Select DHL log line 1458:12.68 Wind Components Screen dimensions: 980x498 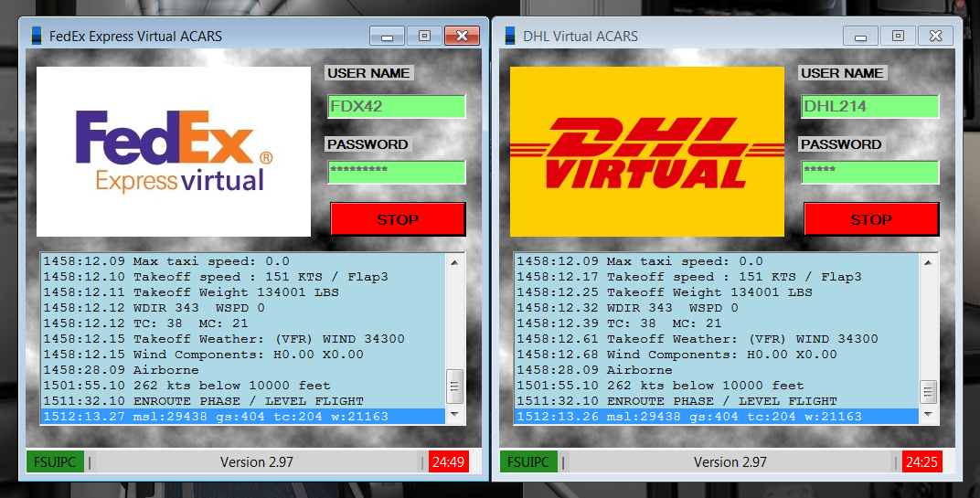[x=717, y=355]
